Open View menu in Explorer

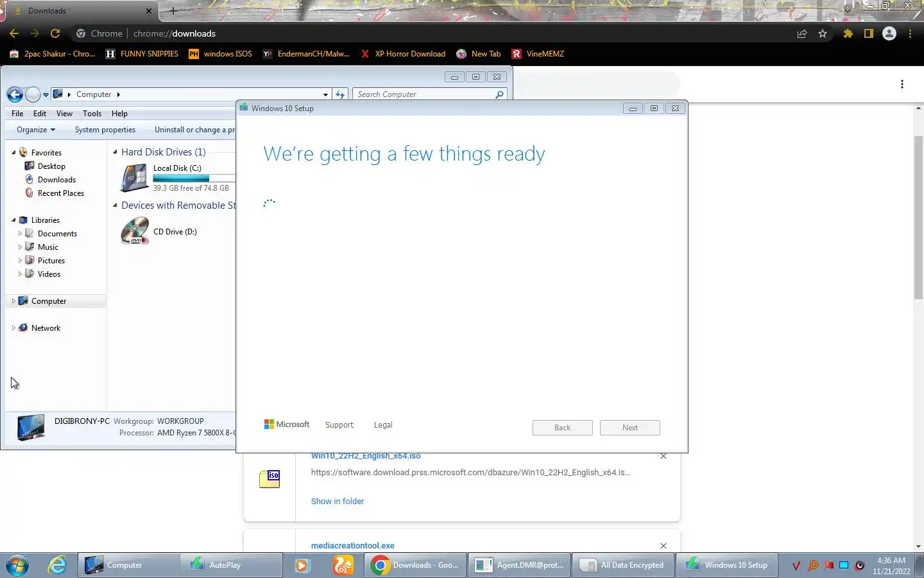[x=64, y=114]
